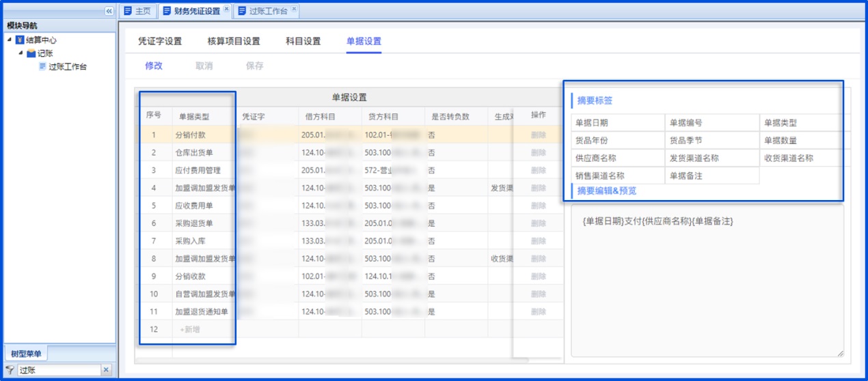Click the 贷方科目 column header
Image resolution: width=868 pixels, height=381 pixels.
(393, 117)
